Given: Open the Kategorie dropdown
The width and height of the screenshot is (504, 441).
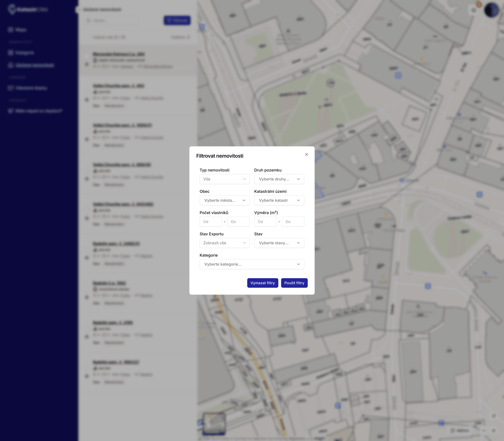Looking at the screenshot, I should [252, 264].
